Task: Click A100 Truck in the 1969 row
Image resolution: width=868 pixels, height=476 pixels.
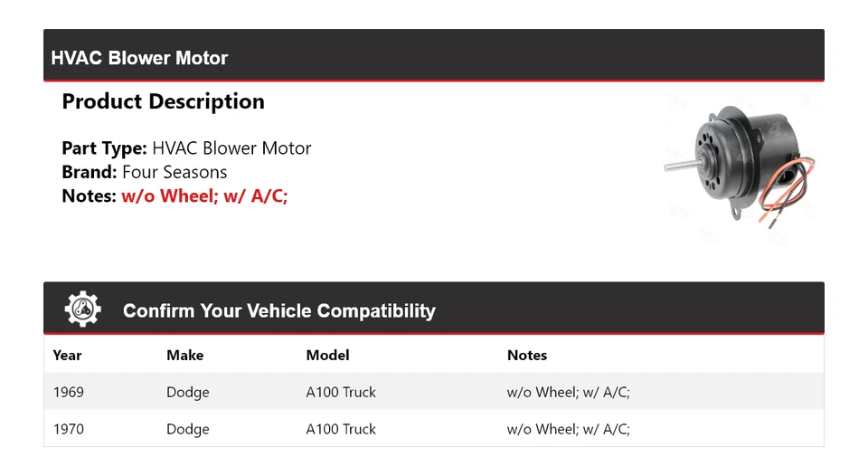Action: [341, 392]
